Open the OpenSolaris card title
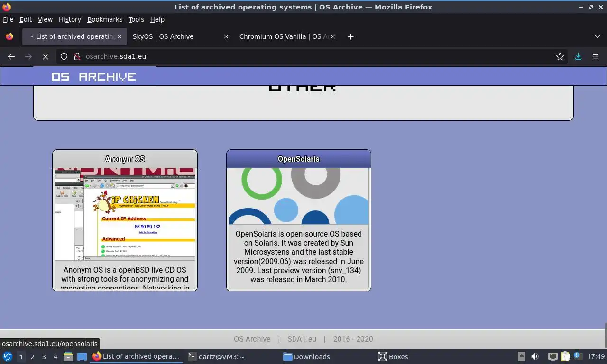 pyautogui.click(x=299, y=159)
